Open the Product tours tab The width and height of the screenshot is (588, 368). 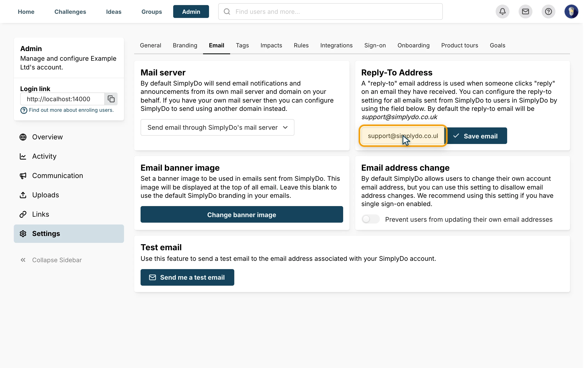(x=459, y=45)
